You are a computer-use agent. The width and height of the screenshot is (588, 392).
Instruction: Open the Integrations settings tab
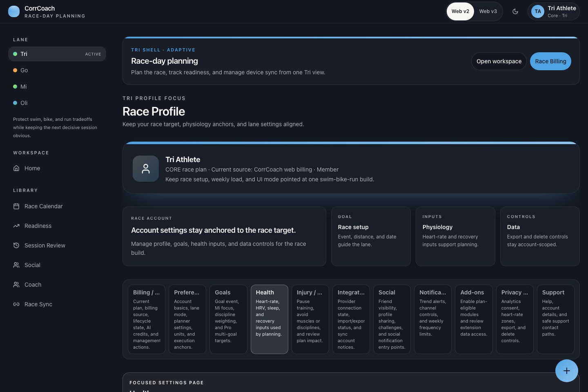pos(351,319)
